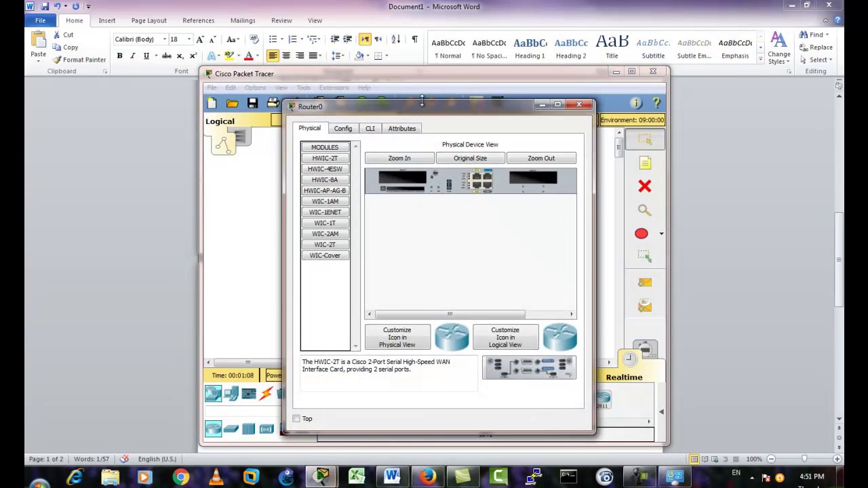Switch to Print Layout view in status bar
Viewport: 868px width, 488px height.
pos(694,460)
